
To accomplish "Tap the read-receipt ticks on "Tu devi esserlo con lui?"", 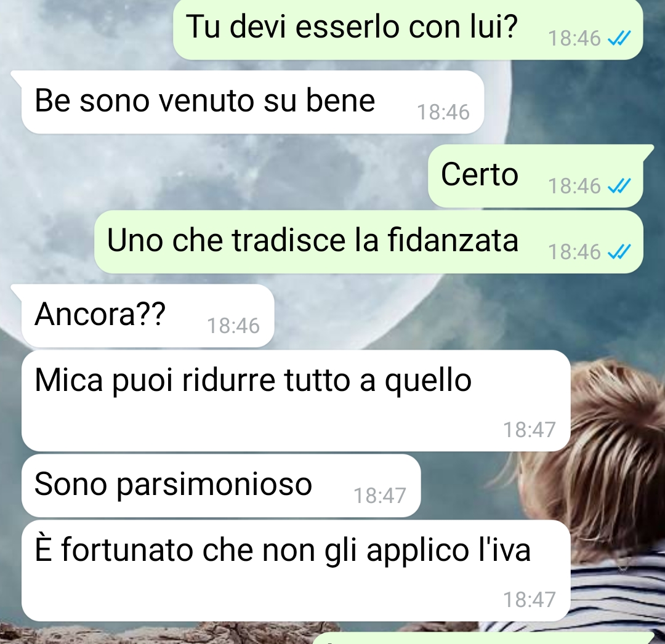I will (619, 39).
